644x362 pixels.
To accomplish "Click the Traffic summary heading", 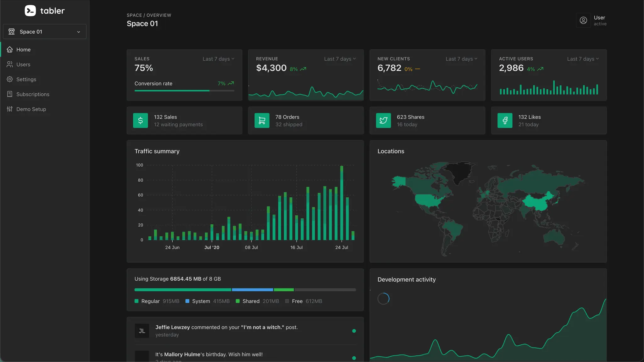I will click(157, 151).
